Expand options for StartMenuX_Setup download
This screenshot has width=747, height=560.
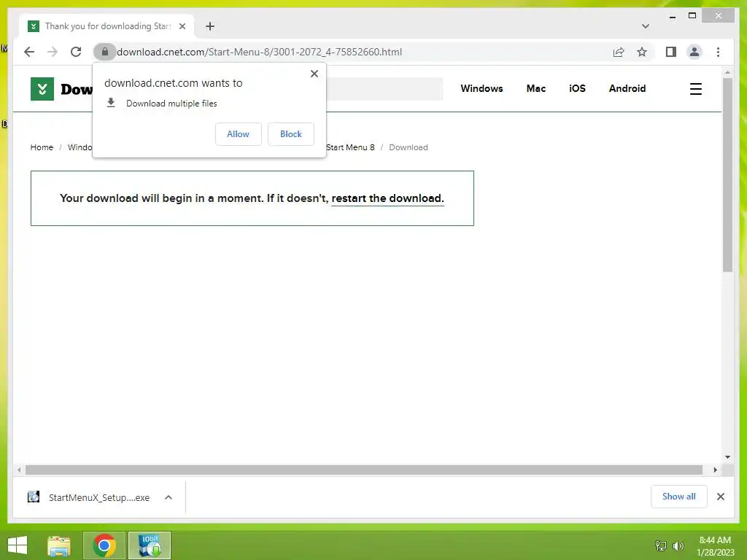click(169, 497)
